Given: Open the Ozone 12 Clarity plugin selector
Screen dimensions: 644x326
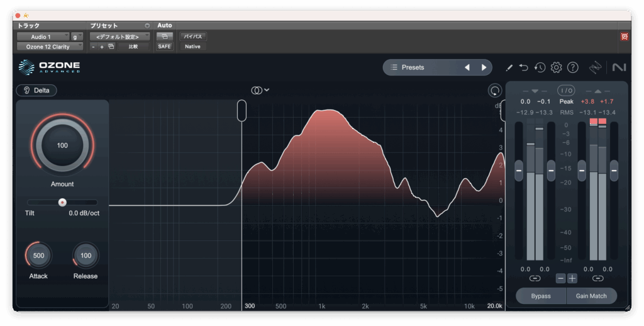Looking at the screenshot, I should [x=49, y=47].
